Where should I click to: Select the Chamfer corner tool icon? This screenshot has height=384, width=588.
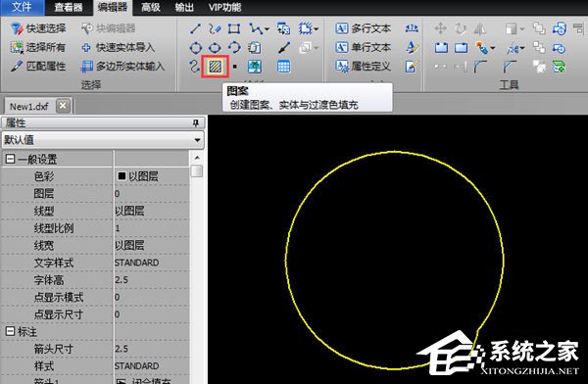510,67
